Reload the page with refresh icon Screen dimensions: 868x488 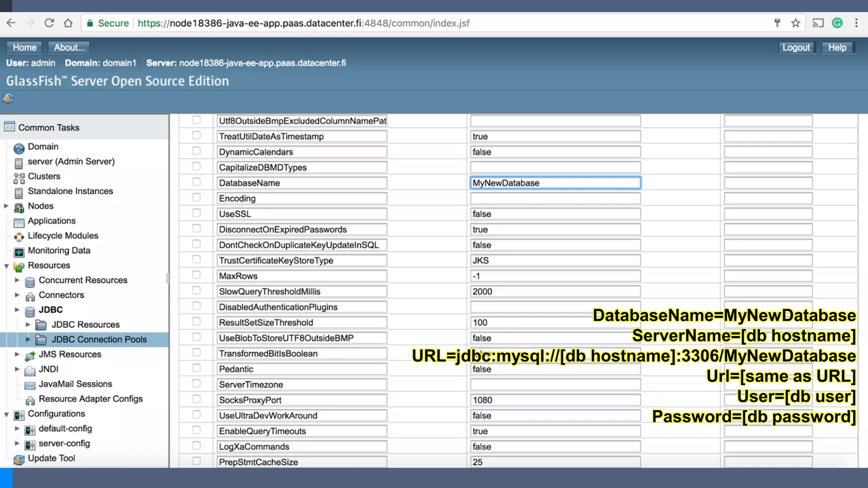click(x=49, y=23)
